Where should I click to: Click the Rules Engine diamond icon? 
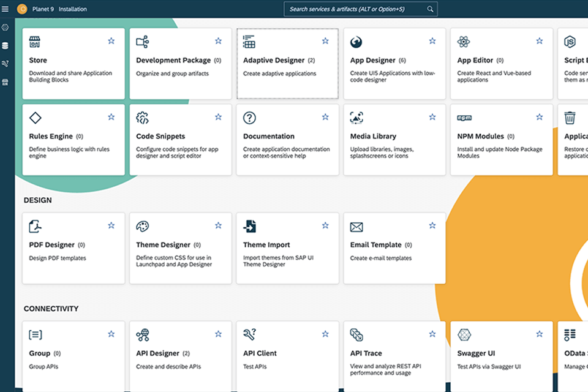click(x=36, y=118)
